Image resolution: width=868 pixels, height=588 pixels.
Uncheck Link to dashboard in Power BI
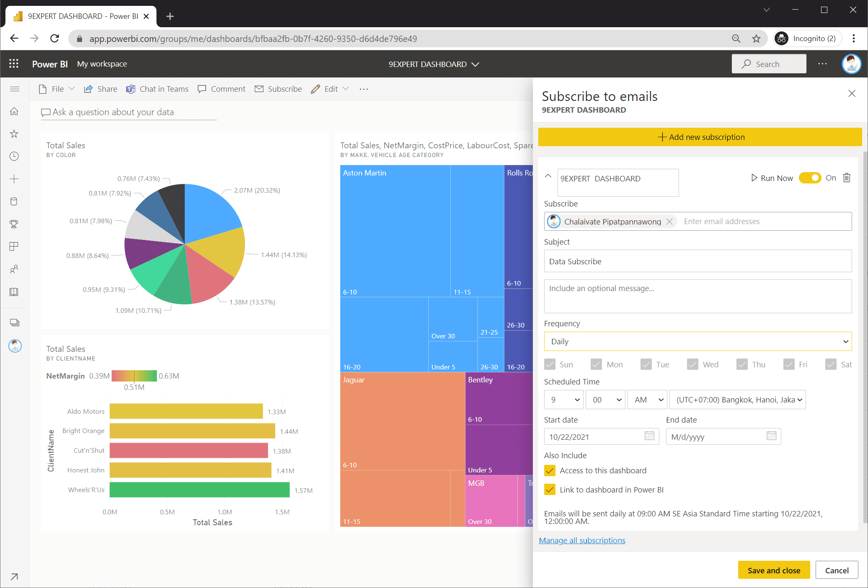(549, 490)
